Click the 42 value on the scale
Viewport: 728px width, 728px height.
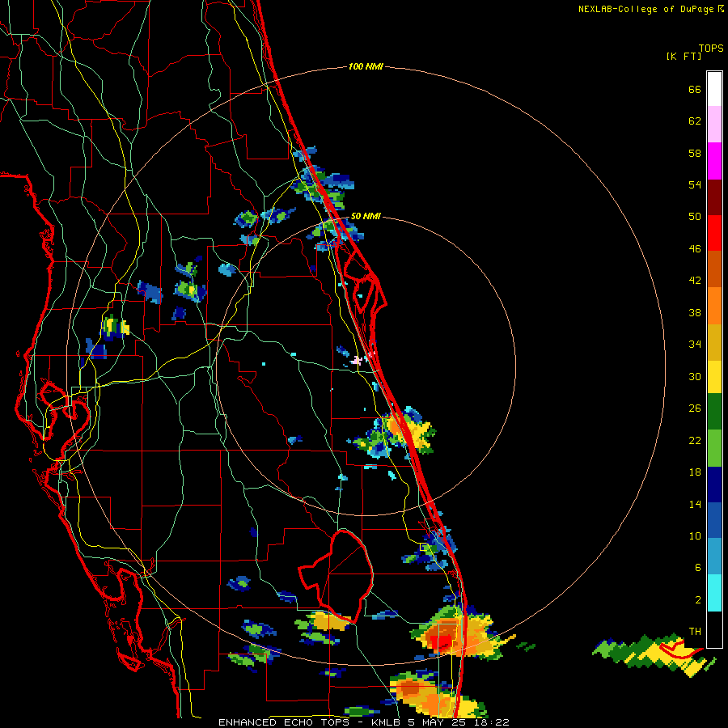[695, 281]
